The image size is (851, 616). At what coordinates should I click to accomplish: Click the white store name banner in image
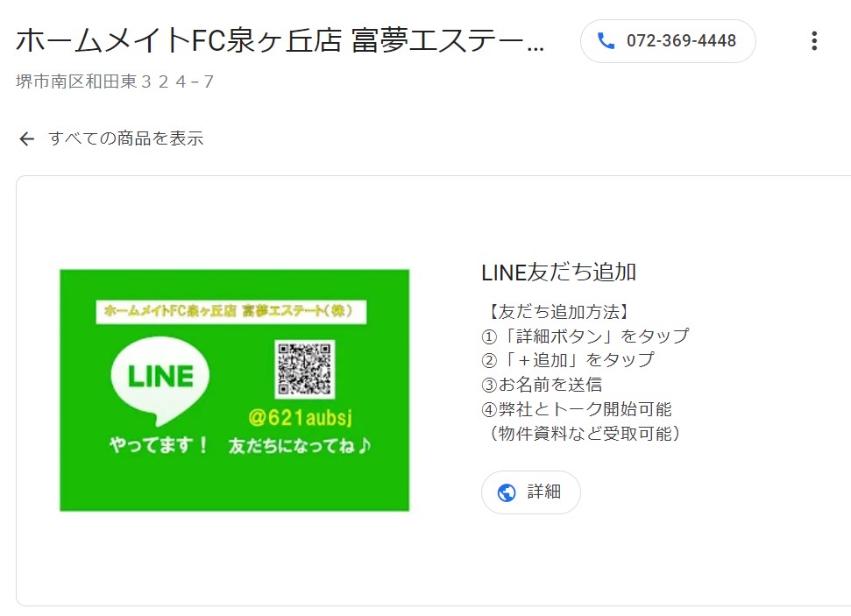click(231, 312)
